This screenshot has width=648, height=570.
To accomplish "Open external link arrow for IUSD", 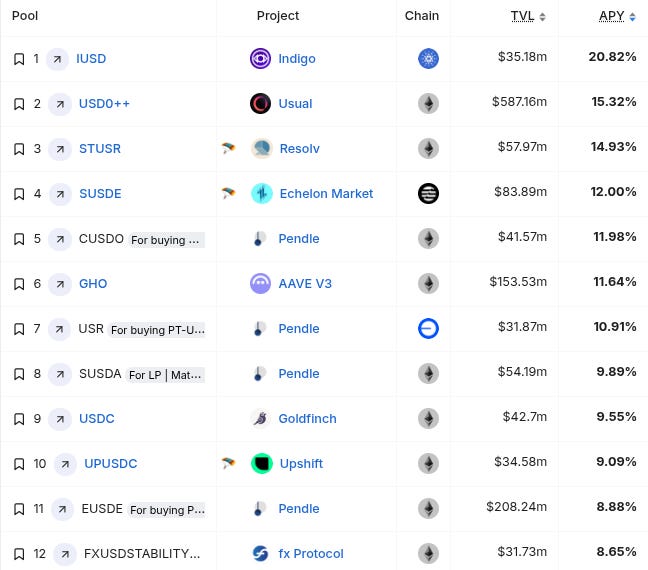I will click(x=57, y=59).
